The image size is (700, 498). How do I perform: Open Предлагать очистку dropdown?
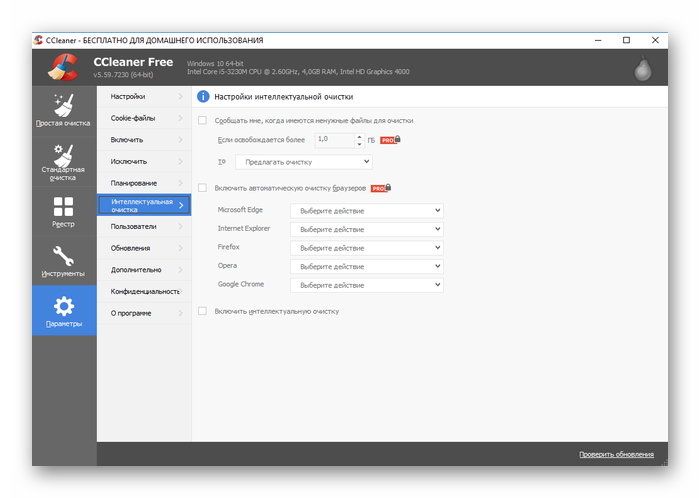tap(304, 162)
